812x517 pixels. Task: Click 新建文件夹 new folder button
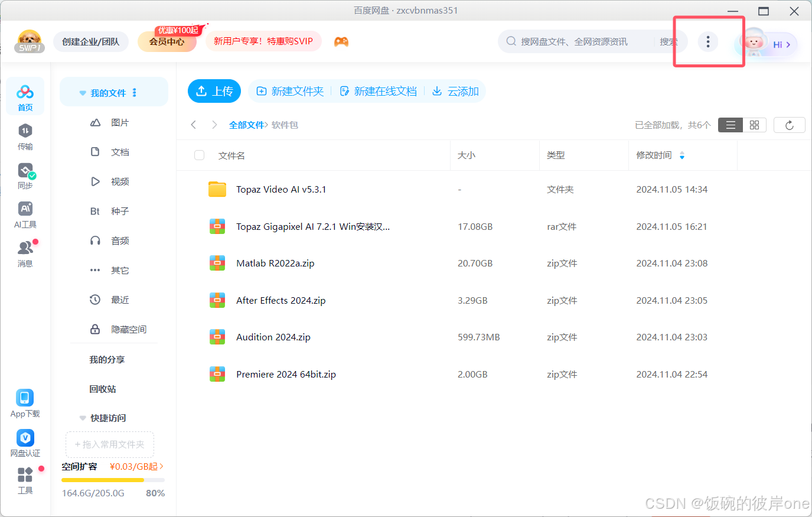tap(290, 91)
